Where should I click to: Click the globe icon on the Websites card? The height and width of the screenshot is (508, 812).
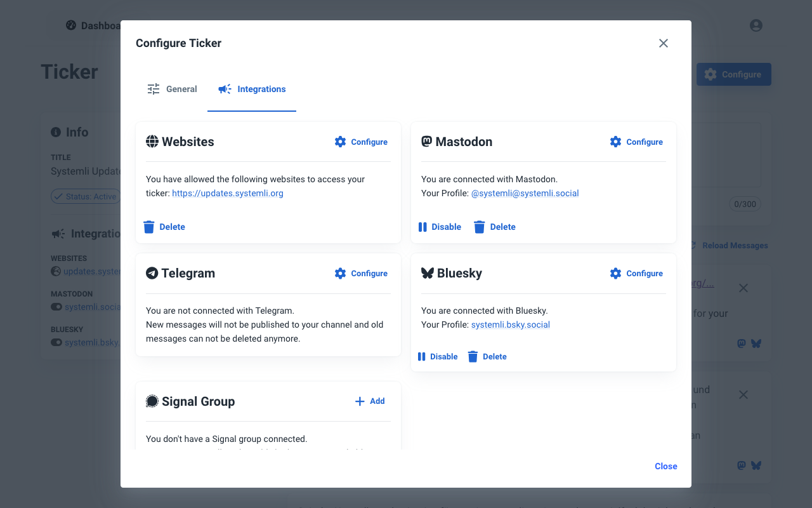(152, 142)
